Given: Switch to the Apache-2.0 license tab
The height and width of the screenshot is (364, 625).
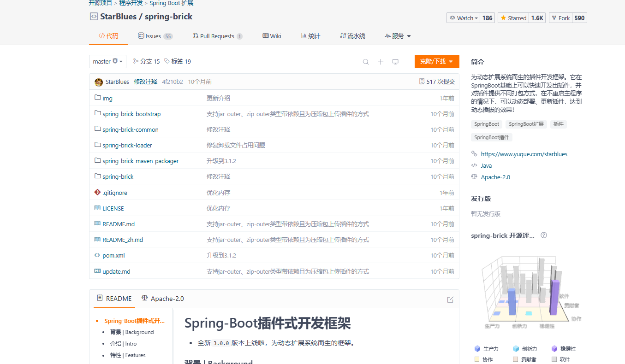Looking at the screenshot, I should pos(163,299).
